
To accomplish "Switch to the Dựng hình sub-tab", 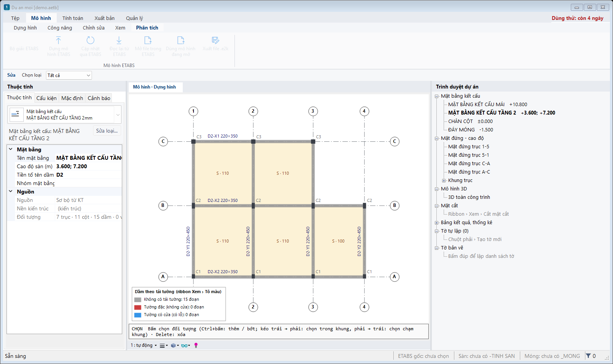I will pos(25,28).
